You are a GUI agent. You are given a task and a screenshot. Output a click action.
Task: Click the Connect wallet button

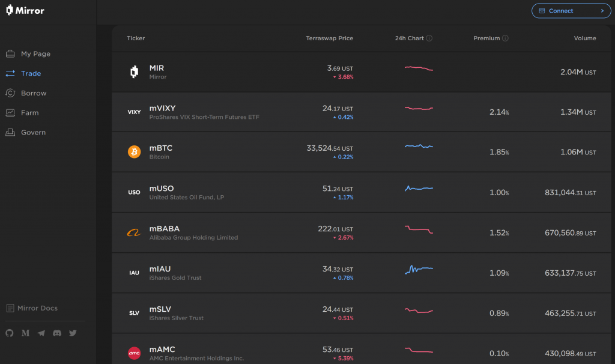pos(571,11)
